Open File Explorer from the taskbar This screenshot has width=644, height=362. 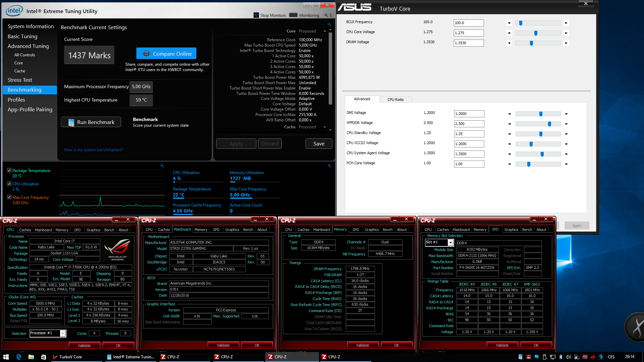[31, 357]
